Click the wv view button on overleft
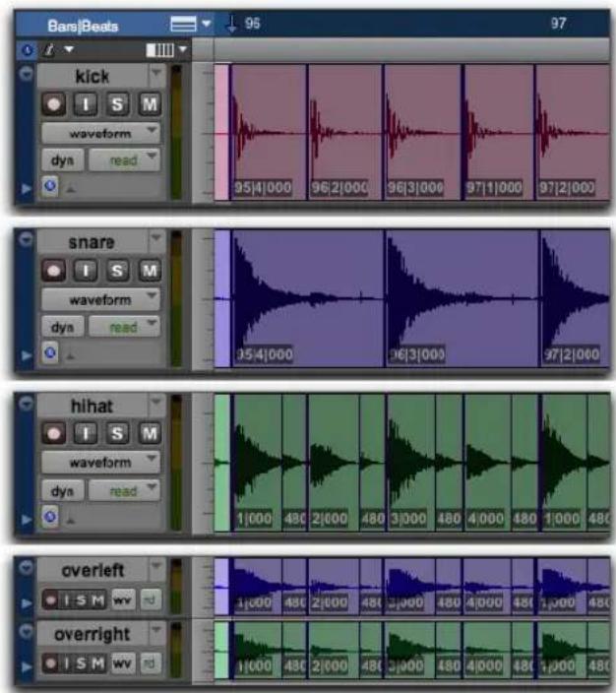Image resolution: width=616 pixels, height=693 pixels. pos(123,599)
